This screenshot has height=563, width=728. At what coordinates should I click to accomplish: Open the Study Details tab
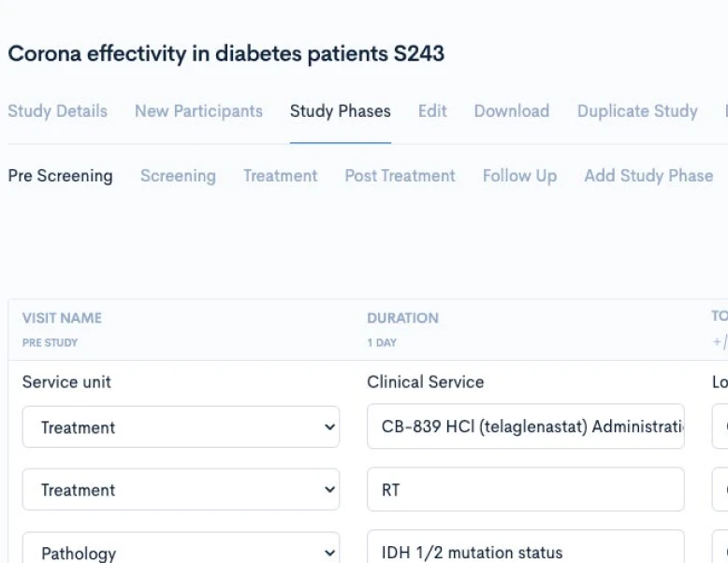point(57,111)
